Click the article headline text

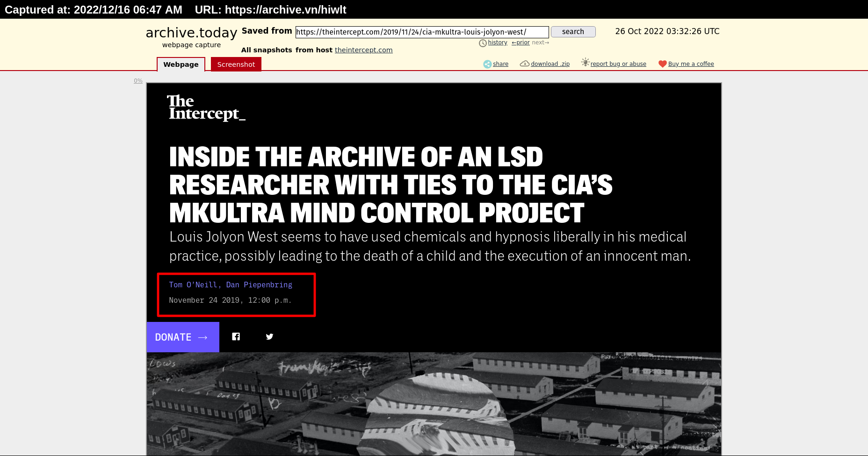[x=391, y=185]
